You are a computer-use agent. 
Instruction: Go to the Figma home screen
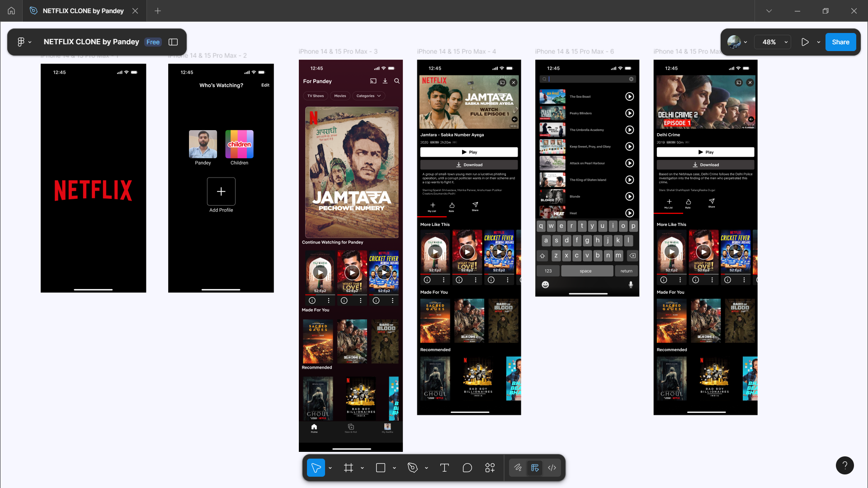click(11, 11)
